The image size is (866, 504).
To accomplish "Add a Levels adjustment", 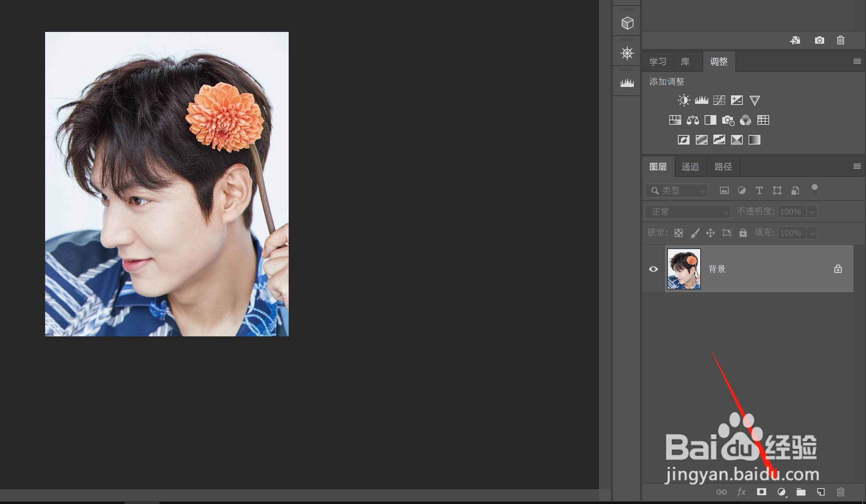I will click(x=701, y=100).
